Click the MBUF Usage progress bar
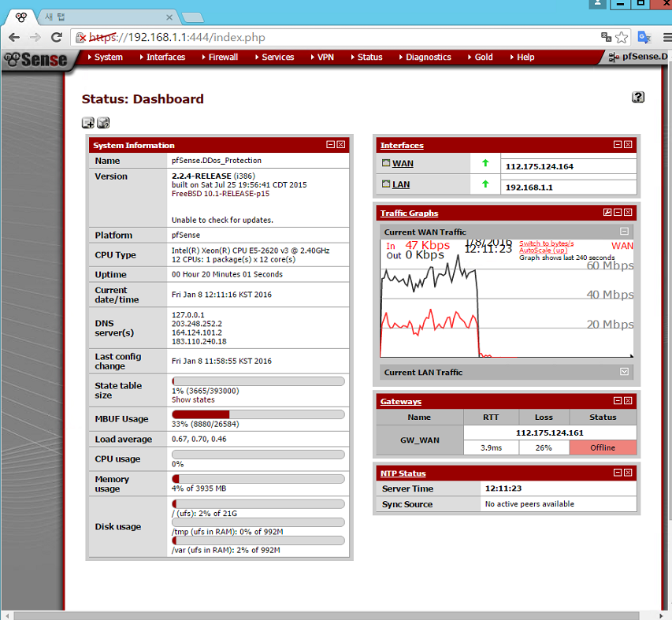Screen dimensions: 672x620 (258, 414)
